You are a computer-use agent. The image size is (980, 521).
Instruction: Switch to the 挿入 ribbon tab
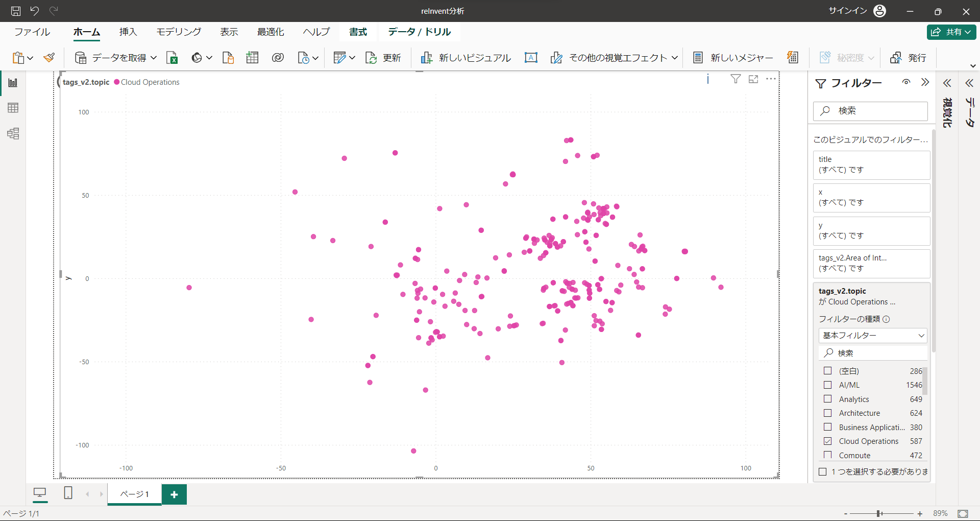[x=128, y=32]
